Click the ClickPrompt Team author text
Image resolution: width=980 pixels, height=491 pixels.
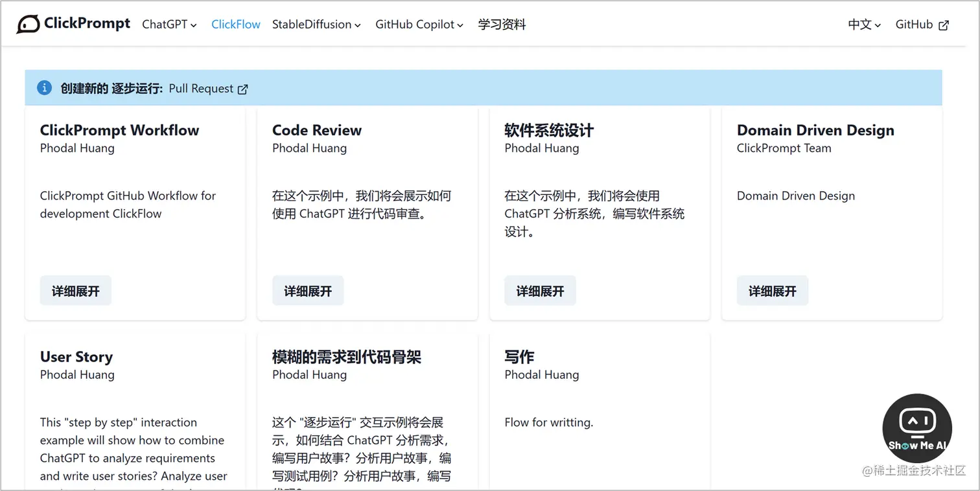click(784, 148)
